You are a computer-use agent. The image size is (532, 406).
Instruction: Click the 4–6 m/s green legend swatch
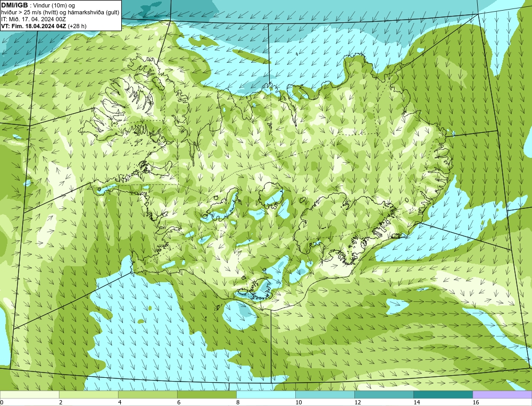148,395
